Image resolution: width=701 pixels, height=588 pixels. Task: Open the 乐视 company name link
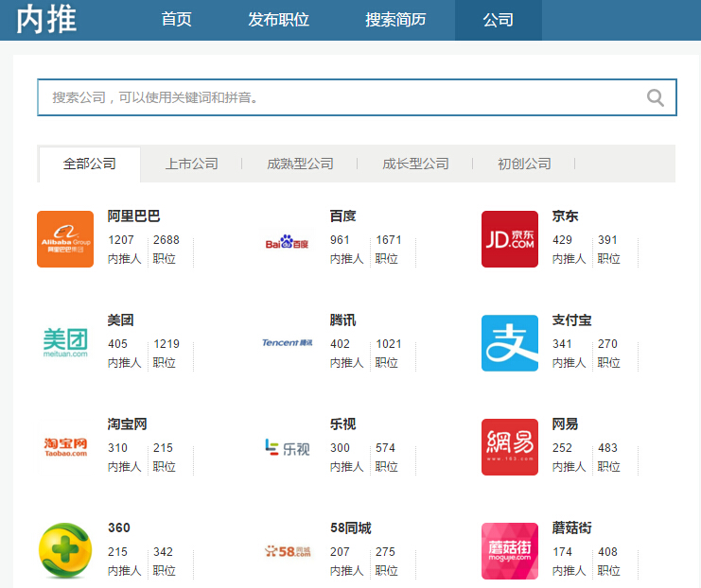coord(342,424)
